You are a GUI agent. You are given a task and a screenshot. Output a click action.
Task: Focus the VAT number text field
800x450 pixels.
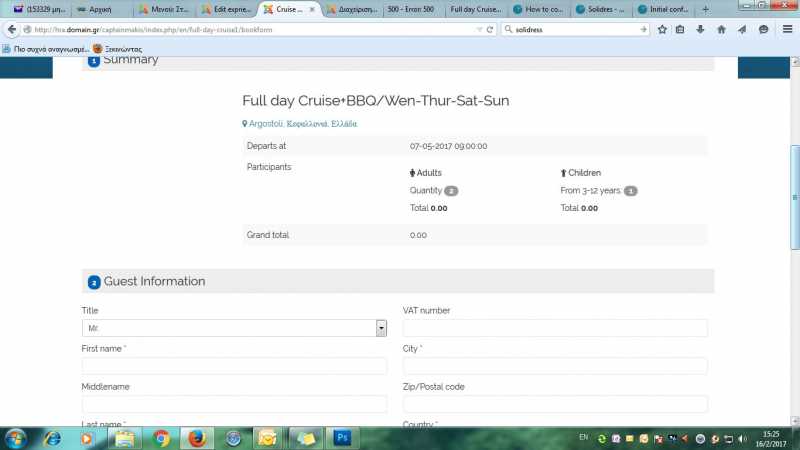555,328
